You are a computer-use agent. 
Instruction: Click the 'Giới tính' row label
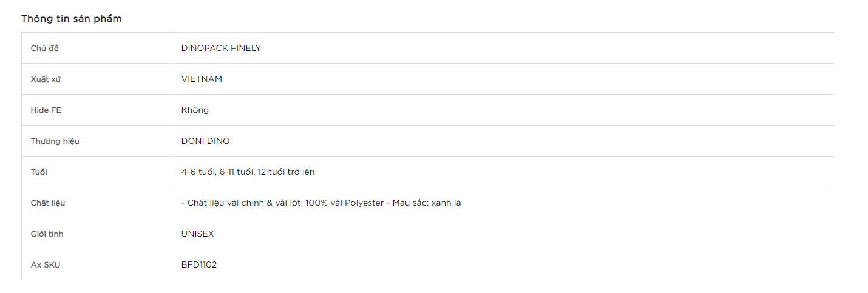coord(47,234)
